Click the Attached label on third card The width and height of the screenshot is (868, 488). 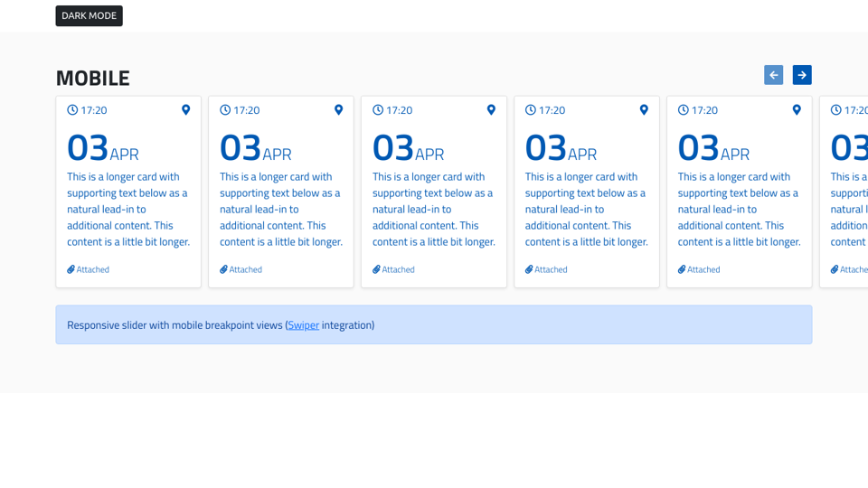tap(399, 269)
